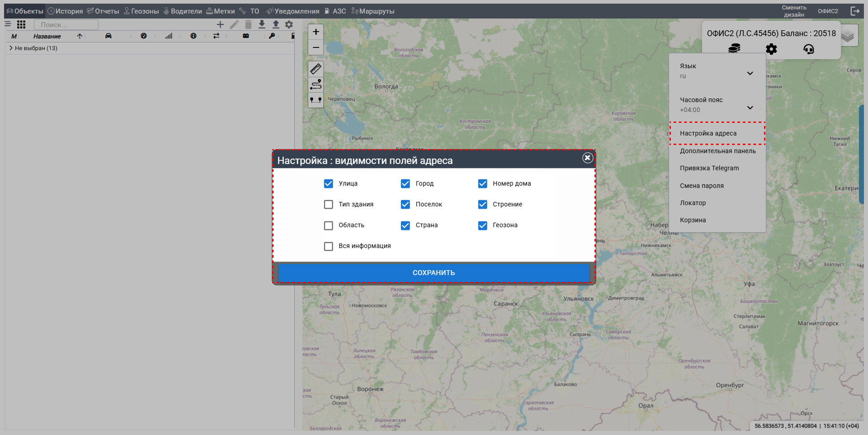The height and width of the screenshot is (435, 868).
Task: Tick the Вся информация checkbox
Action: click(x=329, y=246)
